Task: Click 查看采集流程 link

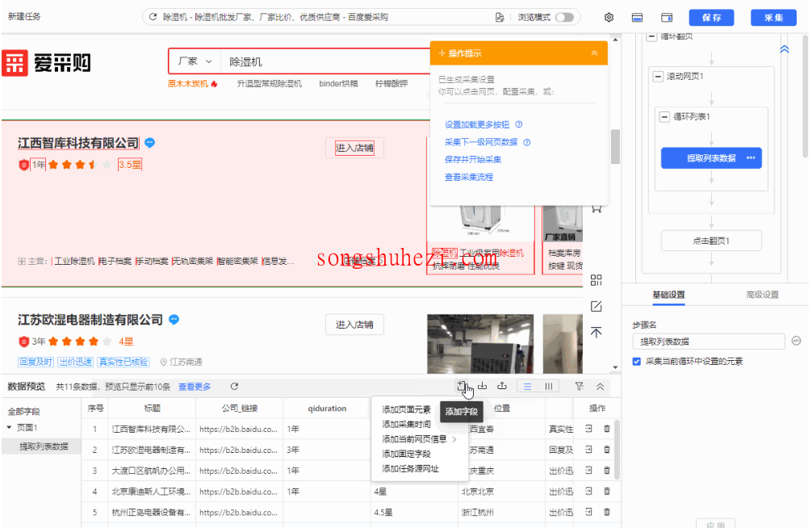Action: [x=469, y=177]
